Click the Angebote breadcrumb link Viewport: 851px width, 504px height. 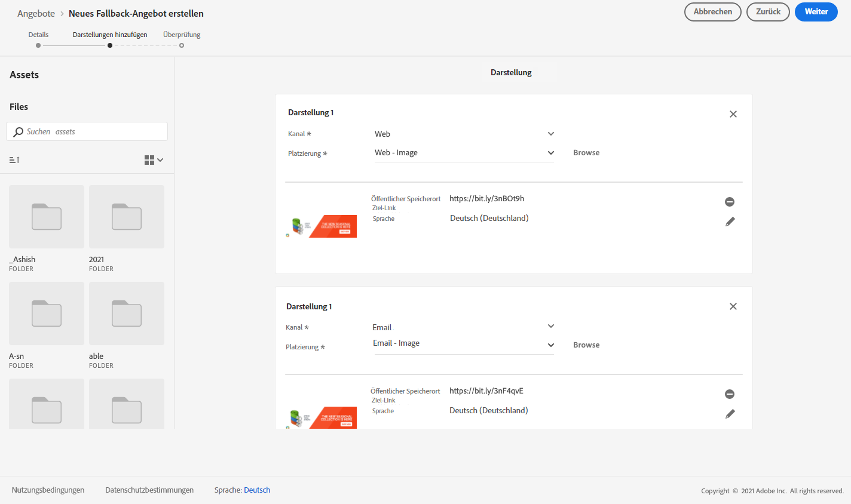36,14
